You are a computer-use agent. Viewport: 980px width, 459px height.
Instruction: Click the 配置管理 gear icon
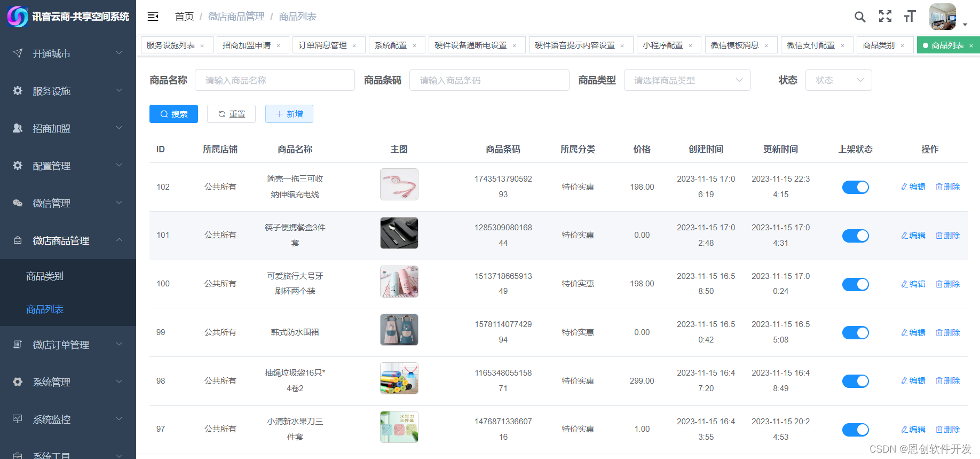(x=18, y=166)
